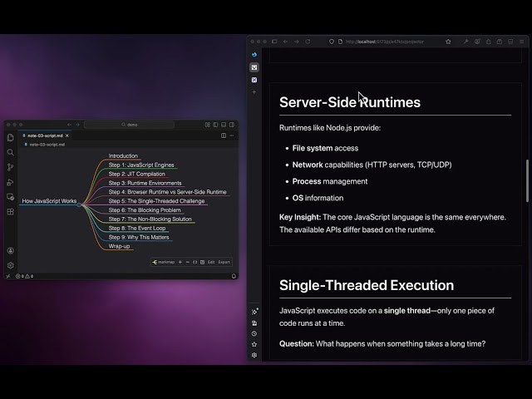Close the note-03-script.md tab
The width and height of the screenshot is (532, 399).
[67, 135]
